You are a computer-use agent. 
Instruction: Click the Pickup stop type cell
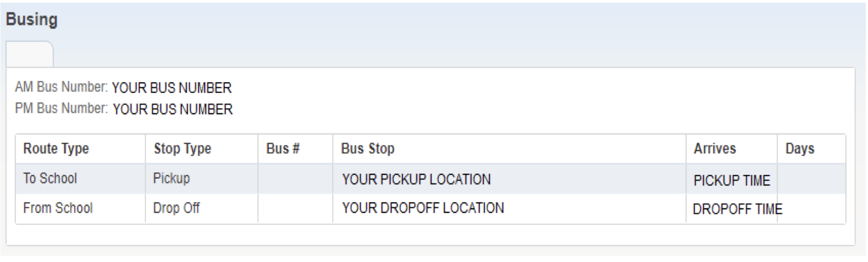(172, 178)
